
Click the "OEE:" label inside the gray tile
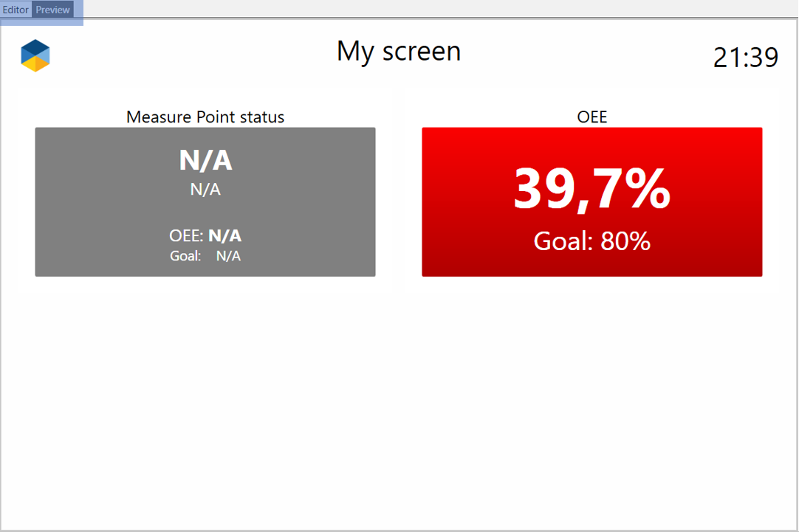187,236
